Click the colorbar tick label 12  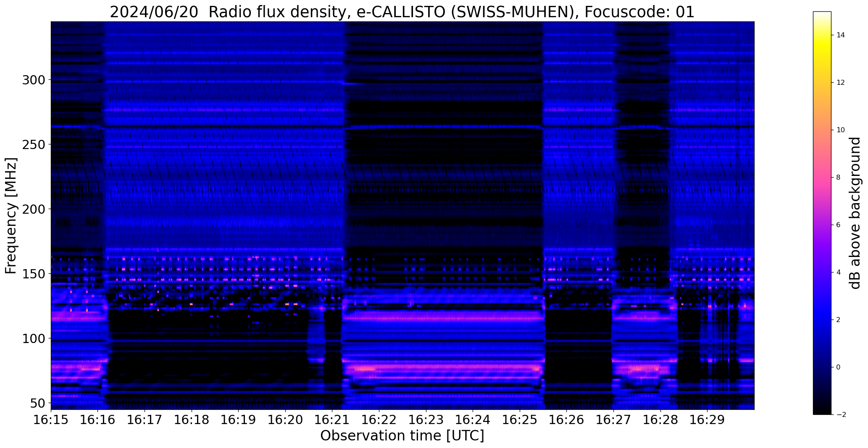[x=841, y=83]
